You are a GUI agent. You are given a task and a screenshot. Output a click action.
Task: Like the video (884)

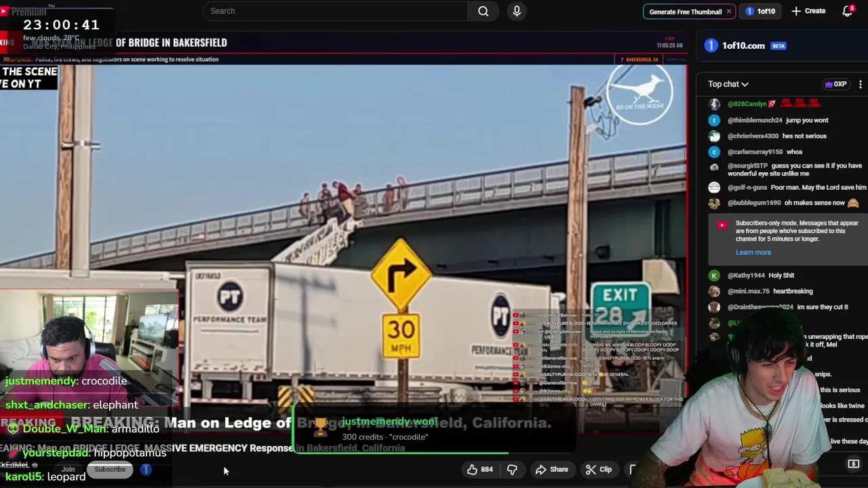tap(479, 469)
